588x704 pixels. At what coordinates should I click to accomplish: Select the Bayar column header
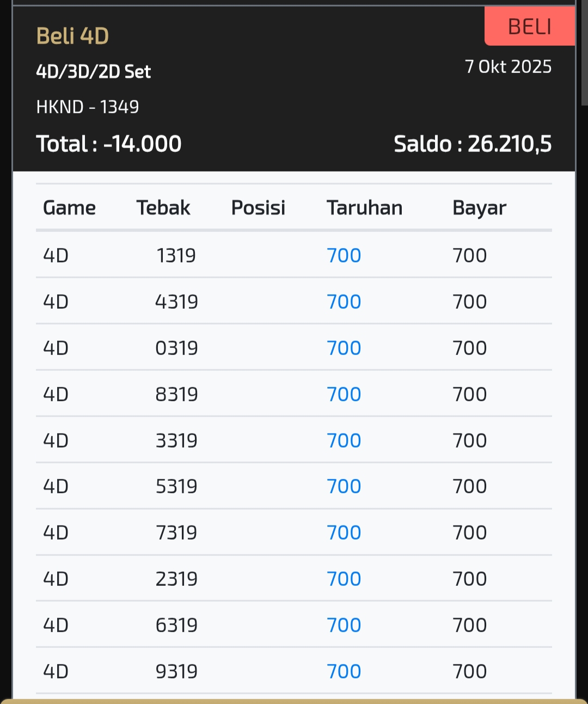pyautogui.click(x=479, y=207)
